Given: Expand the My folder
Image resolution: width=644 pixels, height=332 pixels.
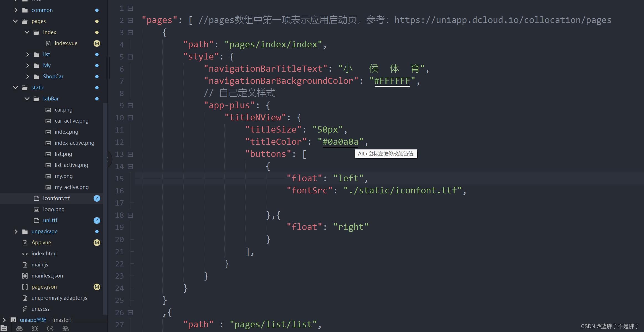Looking at the screenshot, I should (x=27, y=66).
